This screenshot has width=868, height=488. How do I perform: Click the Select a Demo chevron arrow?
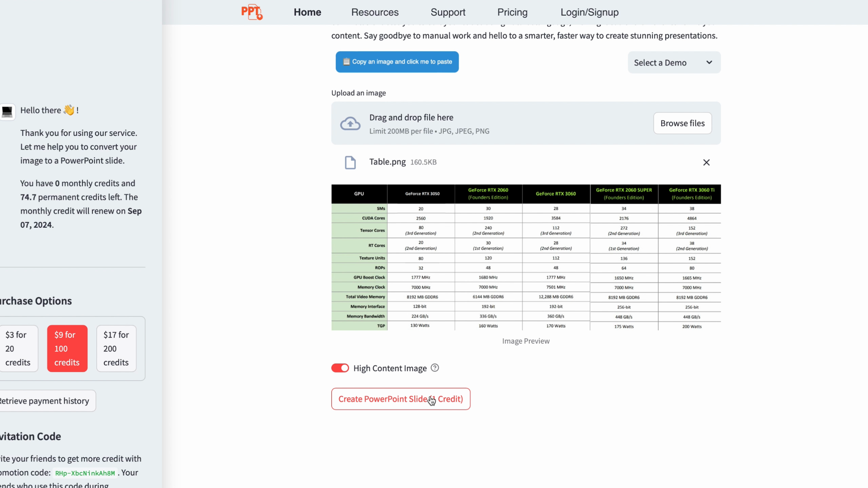(x=709, y=62)
